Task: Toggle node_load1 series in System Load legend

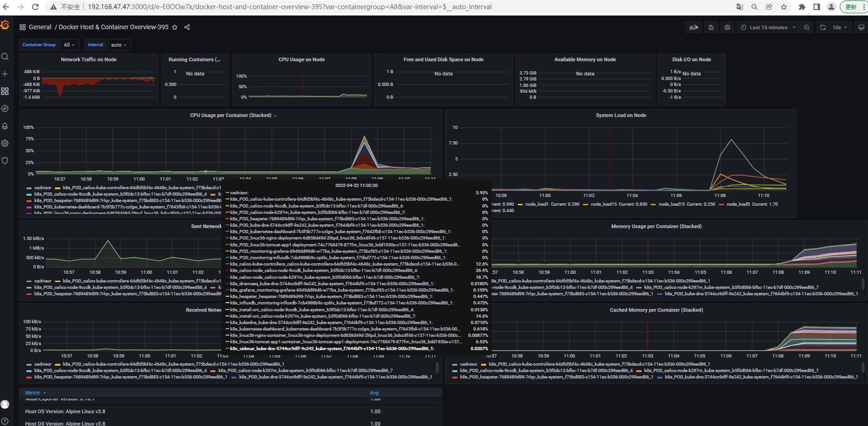Action: tap(536, 204)
